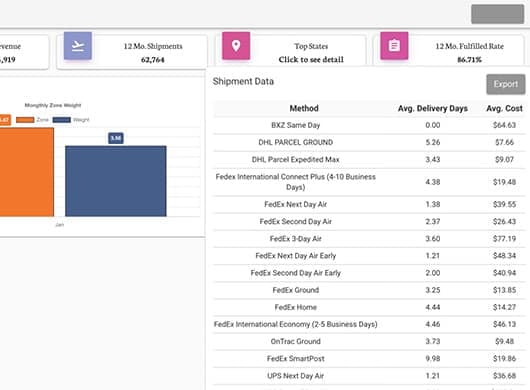Viewport: 530px width, 390px height.
Task: Open the 12 Mo. Shipments card
Action: coord(132,52)
